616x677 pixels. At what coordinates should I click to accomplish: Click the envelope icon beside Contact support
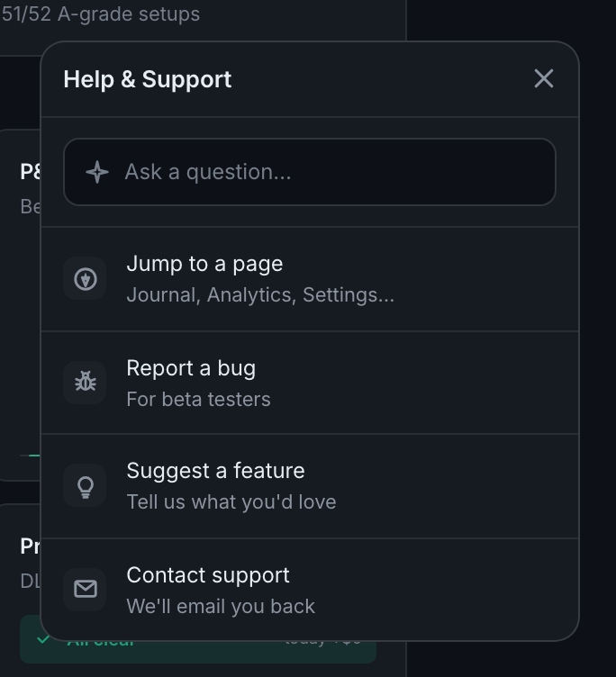pyautogui.click(x=85, y=590)
